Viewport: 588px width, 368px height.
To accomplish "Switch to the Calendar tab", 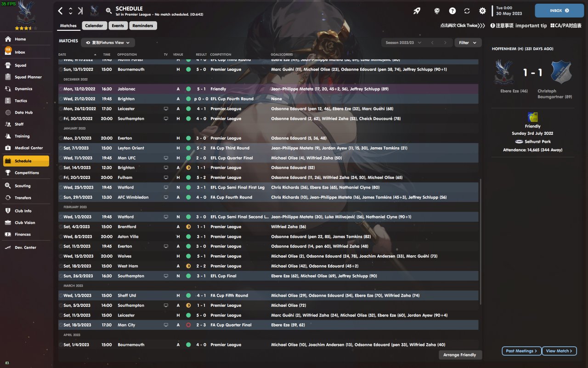I will point(94,26).
